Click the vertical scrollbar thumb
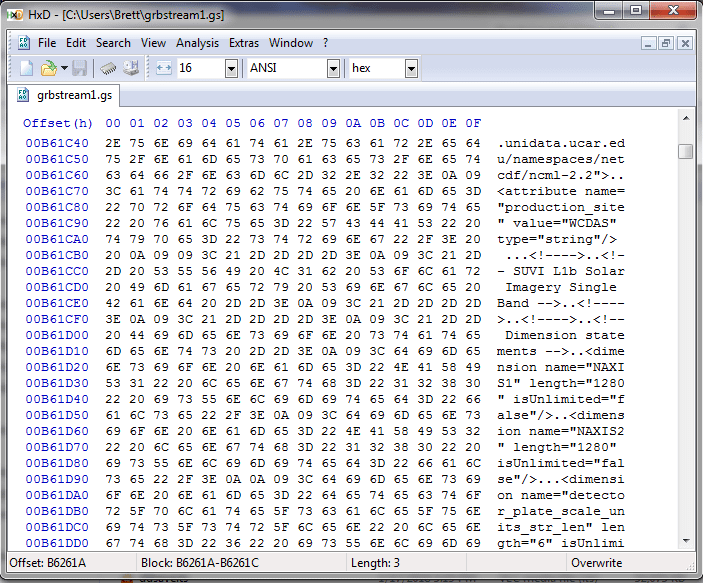 (x=686, y=151)
